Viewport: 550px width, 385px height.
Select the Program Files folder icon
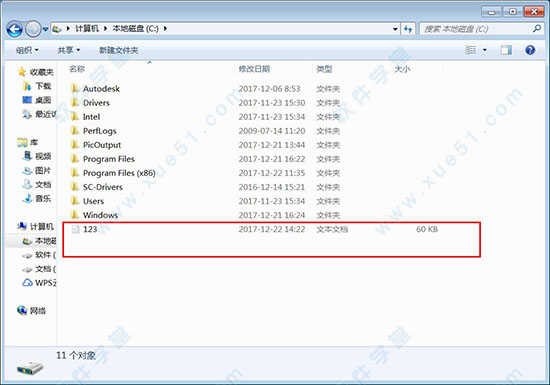pos(75,158)
